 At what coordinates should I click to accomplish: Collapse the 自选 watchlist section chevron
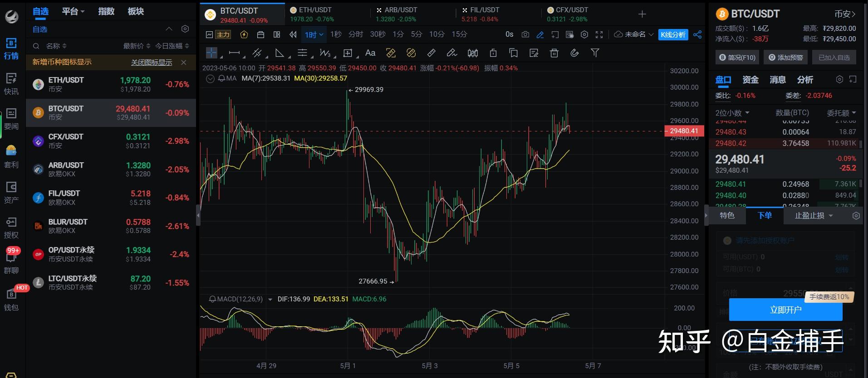169,29
